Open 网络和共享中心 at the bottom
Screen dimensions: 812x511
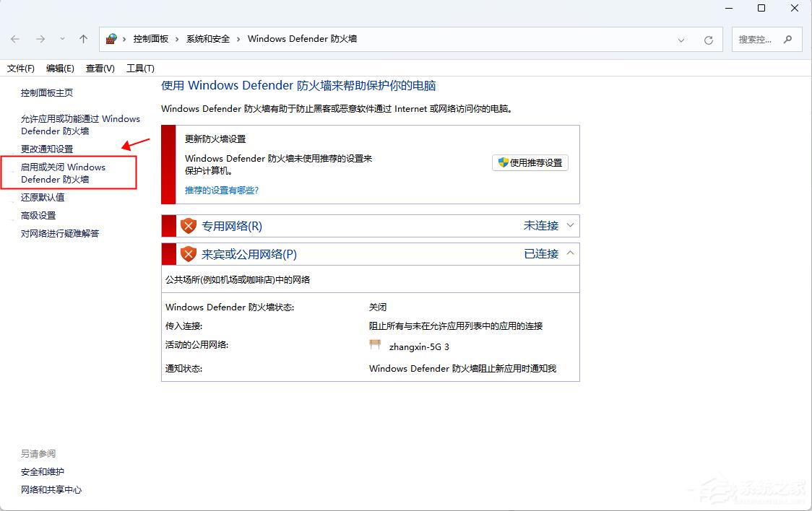(x=51, y=489)
